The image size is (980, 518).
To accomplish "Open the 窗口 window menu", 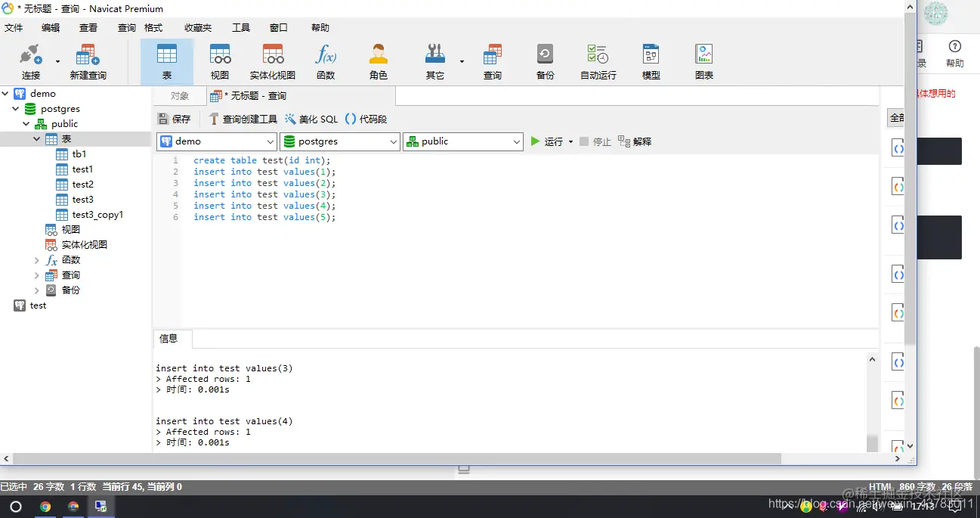I will (279, 28).
